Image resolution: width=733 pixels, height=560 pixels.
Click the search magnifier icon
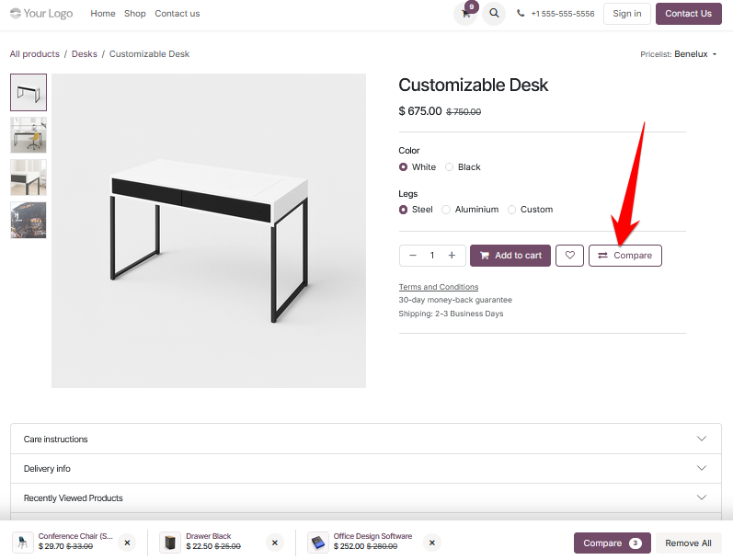(494, 14)
